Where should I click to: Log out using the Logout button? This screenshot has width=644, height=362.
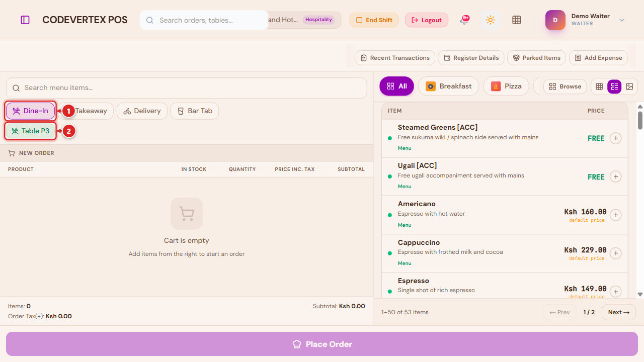(427, 20)
